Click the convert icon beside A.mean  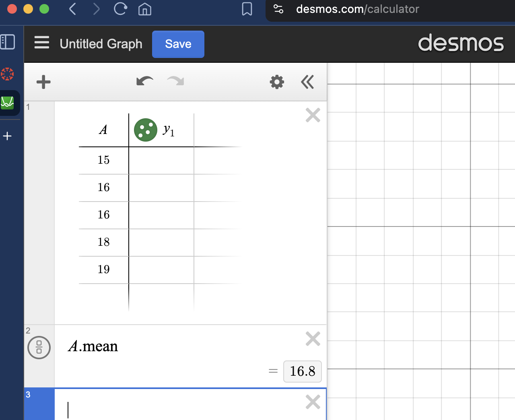point(39,348)
